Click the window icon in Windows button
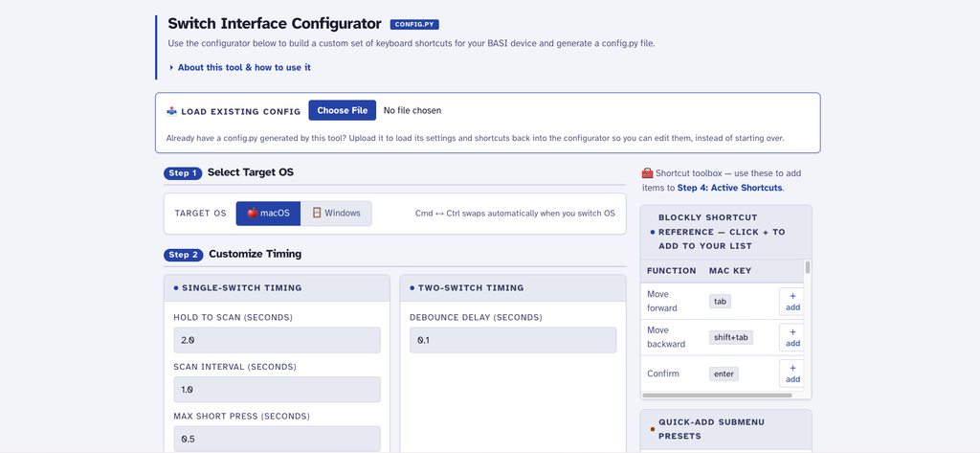Image resolution: width=980 pixels, height=453 pixels. click(317, 214)
